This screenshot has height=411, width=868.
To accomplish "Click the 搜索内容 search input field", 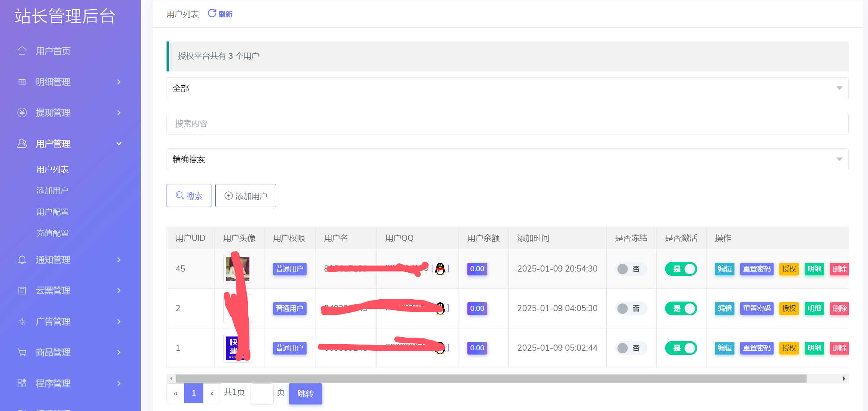I will click(507, 124).
